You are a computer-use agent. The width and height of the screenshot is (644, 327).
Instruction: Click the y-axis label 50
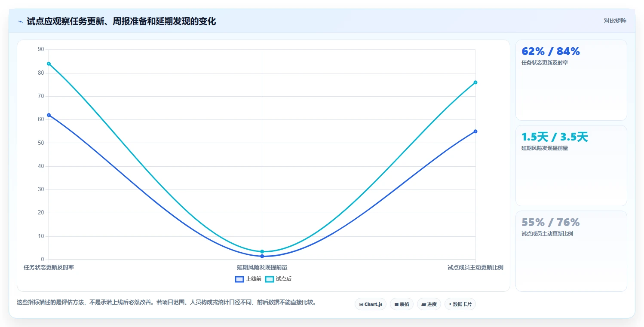tap(41, 143)
